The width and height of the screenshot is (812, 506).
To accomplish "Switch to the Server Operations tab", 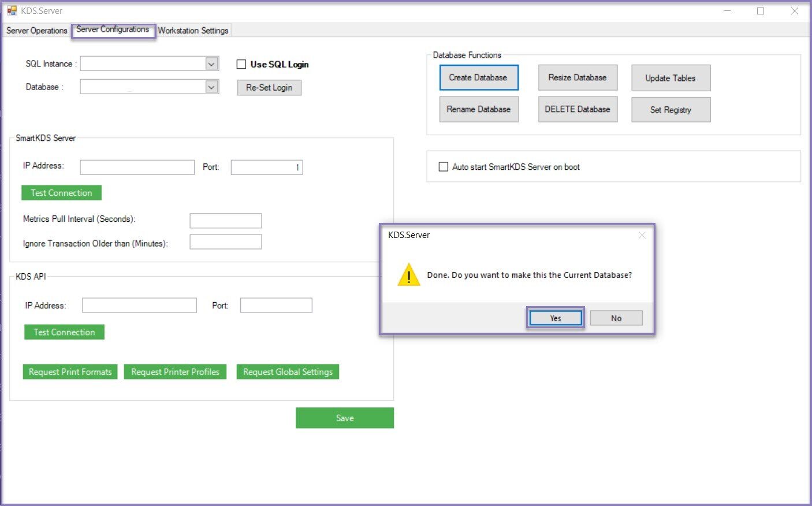I will [36, 30].
